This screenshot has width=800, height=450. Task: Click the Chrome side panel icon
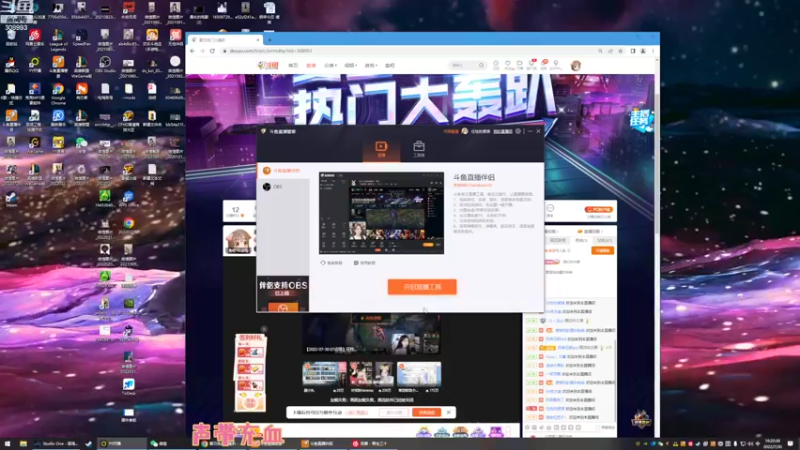pos(633,51)
